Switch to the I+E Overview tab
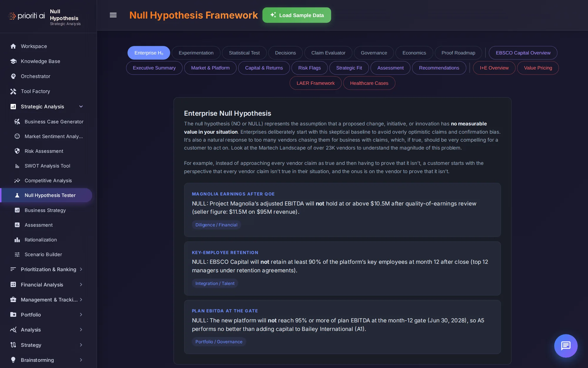The width and height of the screenshot is (588, 368). pos(494,68)
